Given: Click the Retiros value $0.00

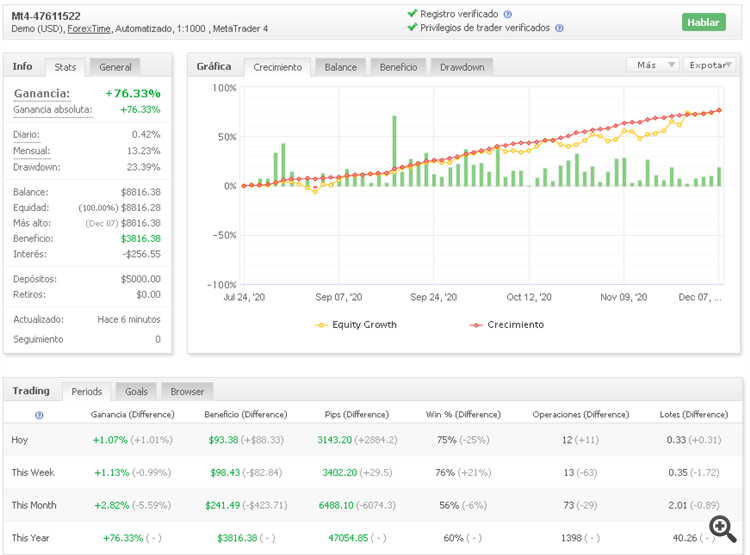Looking at the screenshot, I should [x=149, y=295].
